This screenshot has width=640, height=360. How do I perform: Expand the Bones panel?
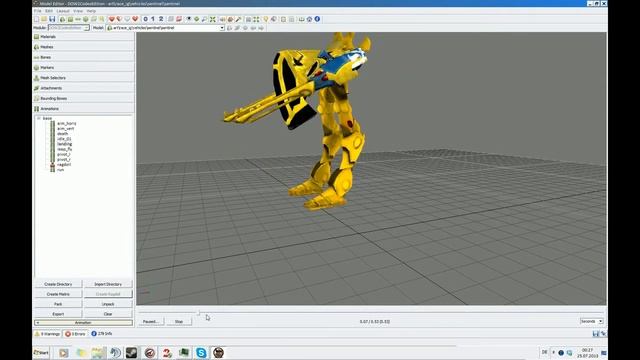pos(83,57)
